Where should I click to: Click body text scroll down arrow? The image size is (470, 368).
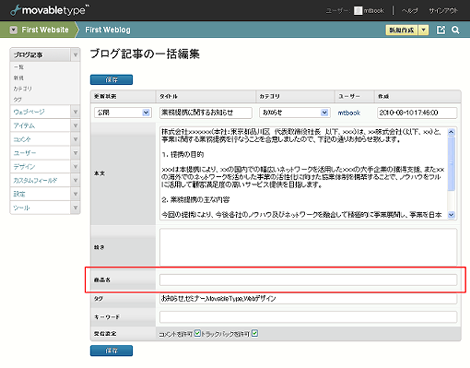point(451,215)
